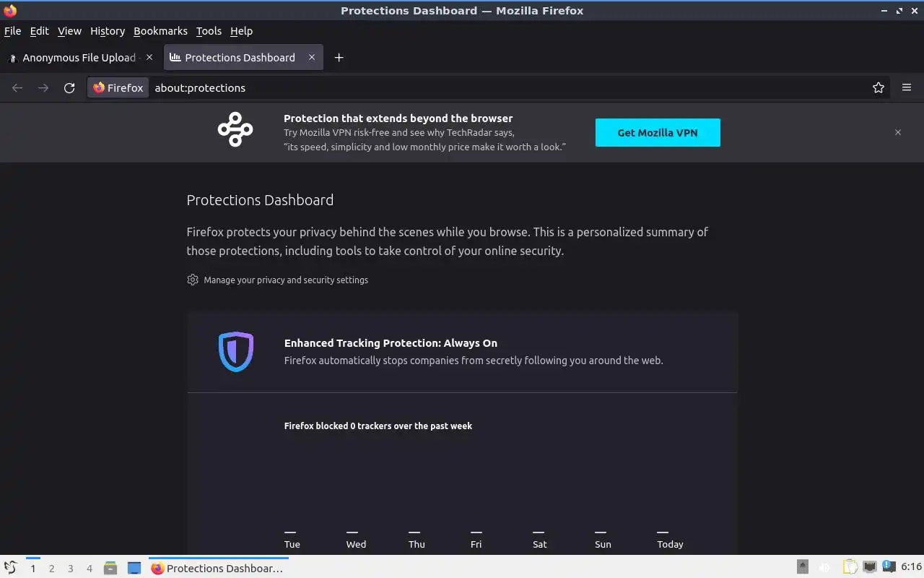Close the Protections Dashboard tab
The image size is (924, 578).
tap(312, 57)
